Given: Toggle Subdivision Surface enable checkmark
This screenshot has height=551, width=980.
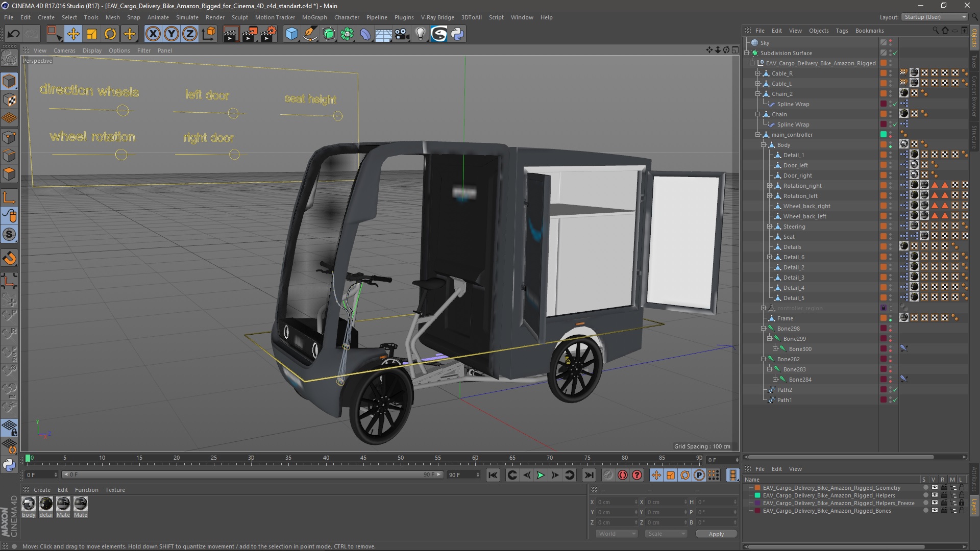Looking at the screenshot, I should pyautogui.click(x=895, y=53).
